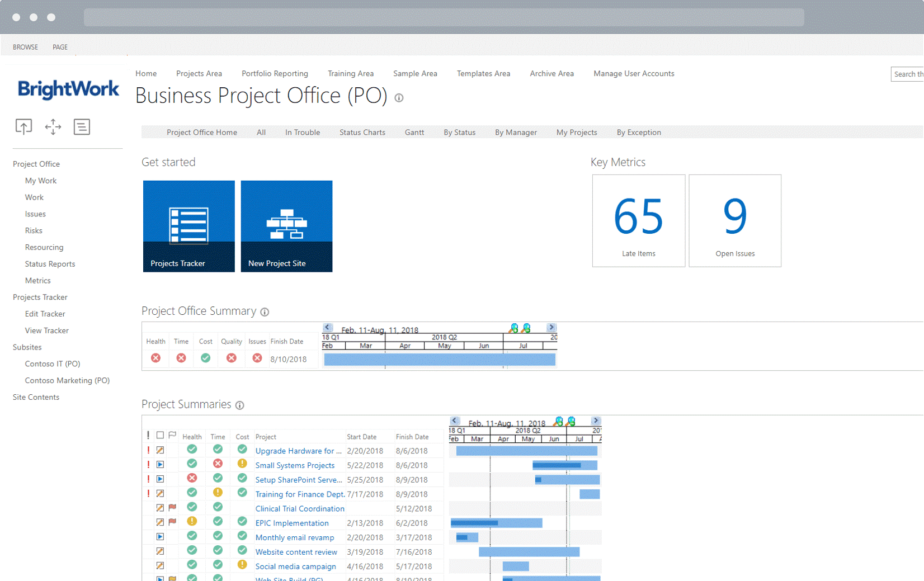Click the play icon for Small Systems Projects row
924x581 pixels.
(160, 465)
